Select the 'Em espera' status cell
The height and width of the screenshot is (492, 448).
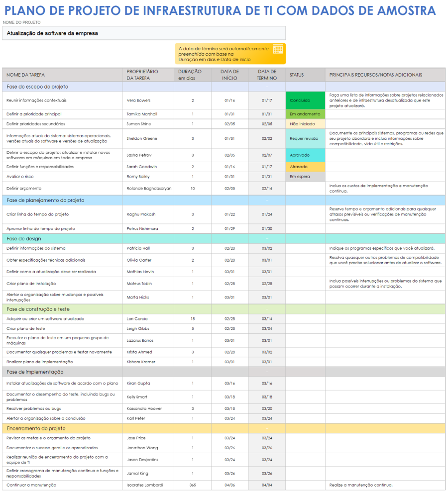click(305, 177)
